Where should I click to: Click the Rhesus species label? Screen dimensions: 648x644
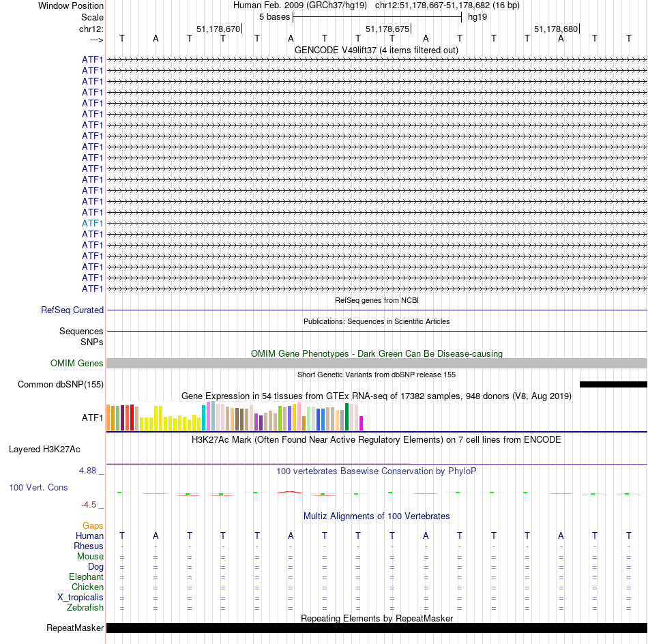point(89,546)
